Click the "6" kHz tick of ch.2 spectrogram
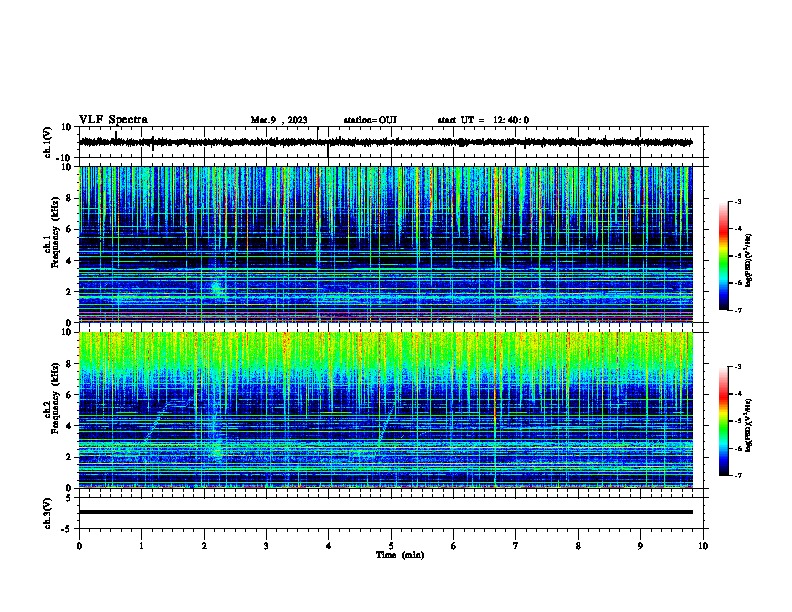The width and height of the screenshot is (792, 612). 69,395
